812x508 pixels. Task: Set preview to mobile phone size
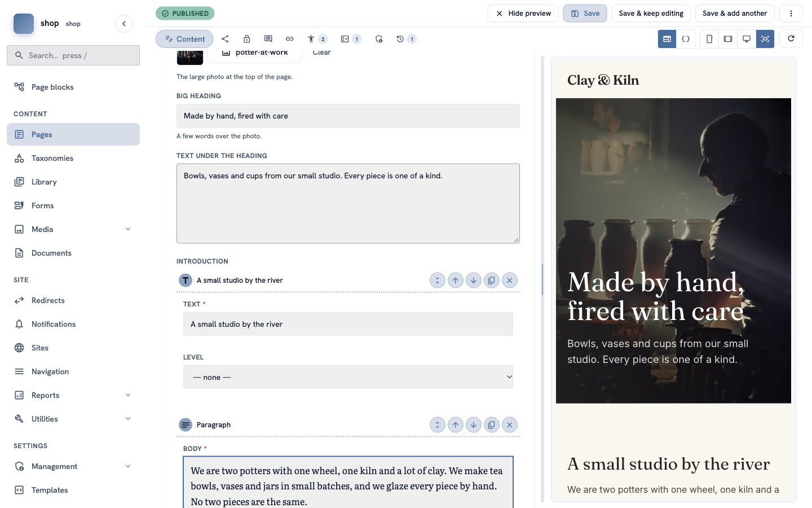tap(709, 39)
